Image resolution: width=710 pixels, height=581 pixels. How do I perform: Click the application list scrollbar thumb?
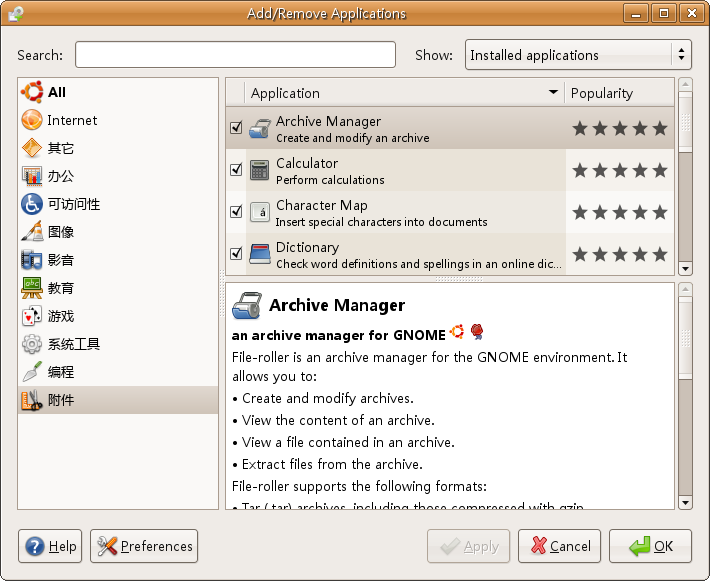pyautogui.click(x=685, y=122)
